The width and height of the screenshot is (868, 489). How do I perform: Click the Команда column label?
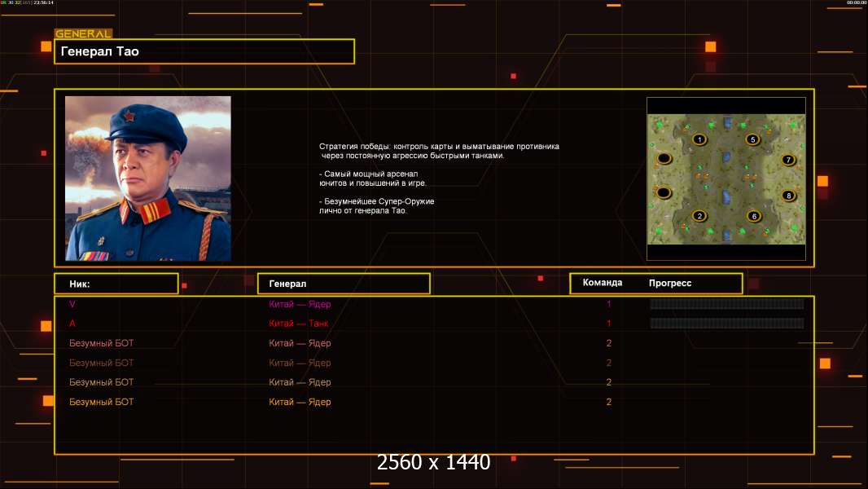603,283
